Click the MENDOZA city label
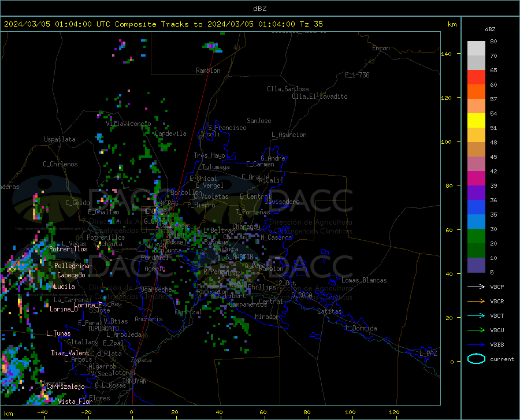 154,211
